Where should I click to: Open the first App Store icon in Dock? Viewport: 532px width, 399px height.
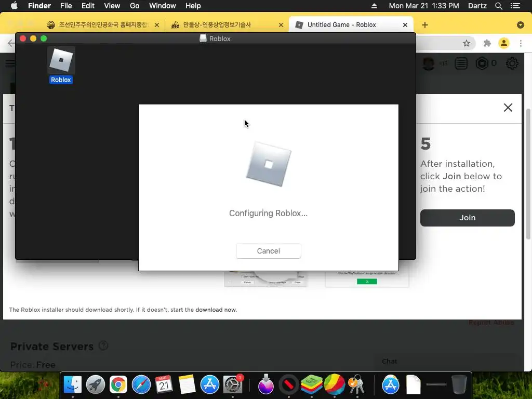tap(210, 384)
